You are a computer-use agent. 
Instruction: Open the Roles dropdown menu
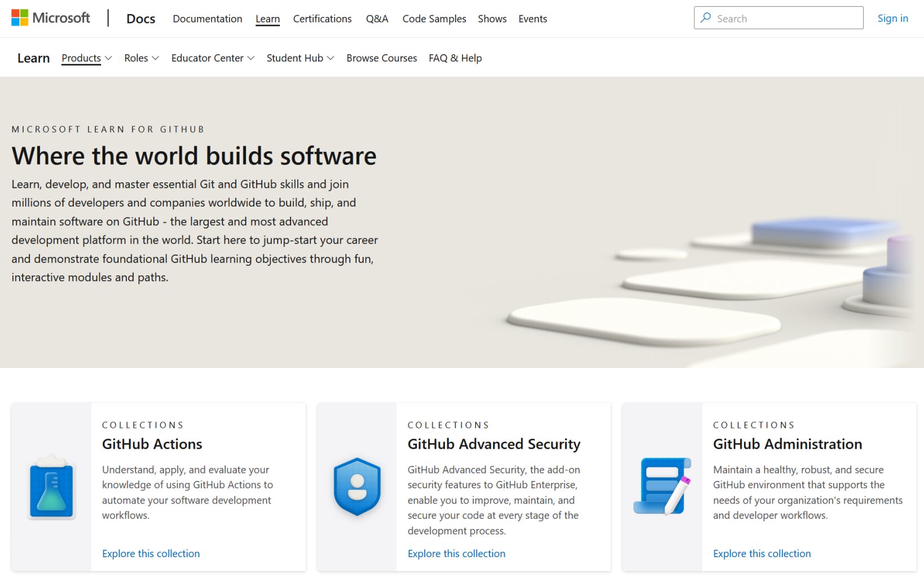(142, 58)
